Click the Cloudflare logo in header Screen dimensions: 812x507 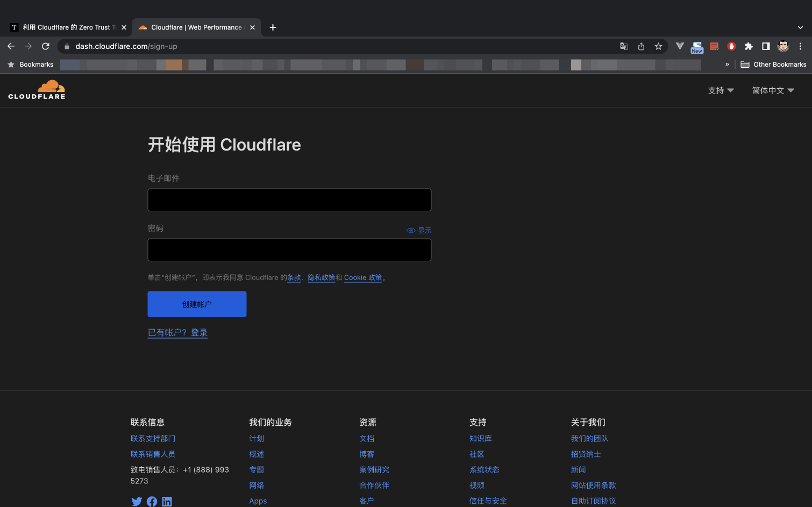click(37, 90)
